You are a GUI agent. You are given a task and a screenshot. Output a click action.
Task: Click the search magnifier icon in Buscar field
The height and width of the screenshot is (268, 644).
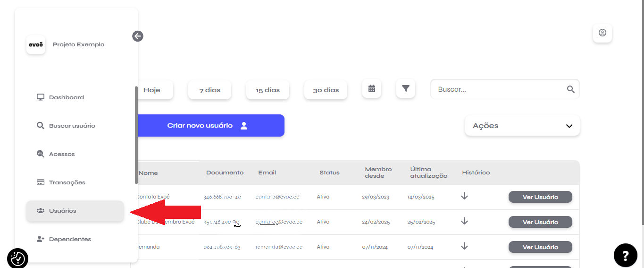[571, 89]
